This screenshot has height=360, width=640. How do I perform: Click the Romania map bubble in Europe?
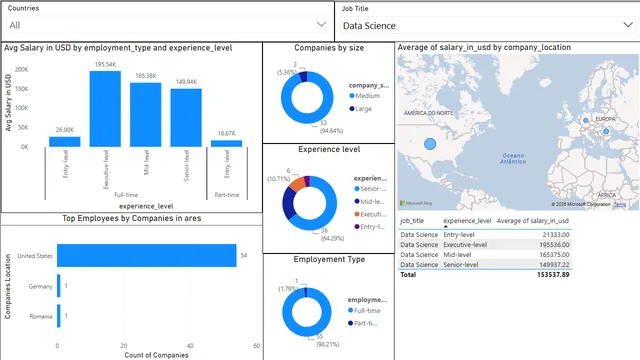606,131
